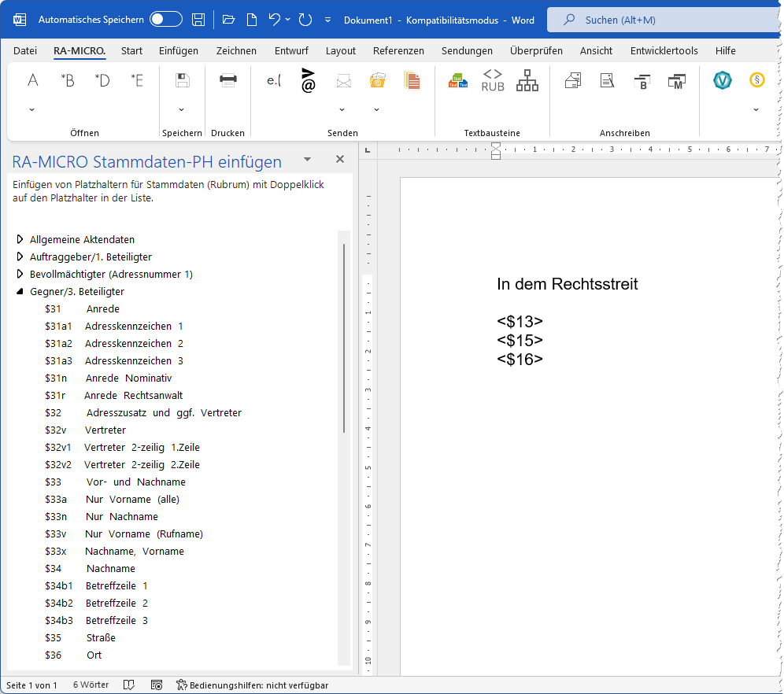Expand the Speichern dropdown arrow

coord(182,109)
